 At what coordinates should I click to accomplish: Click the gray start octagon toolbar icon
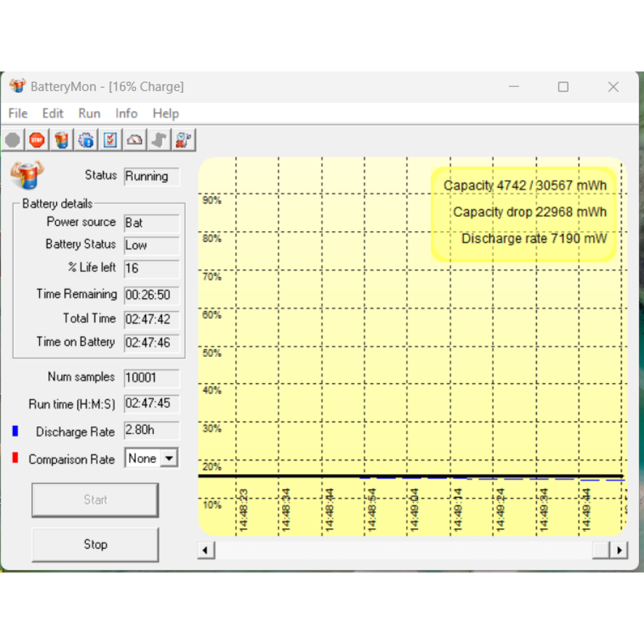pyautogui.click(x=13, y=140)
